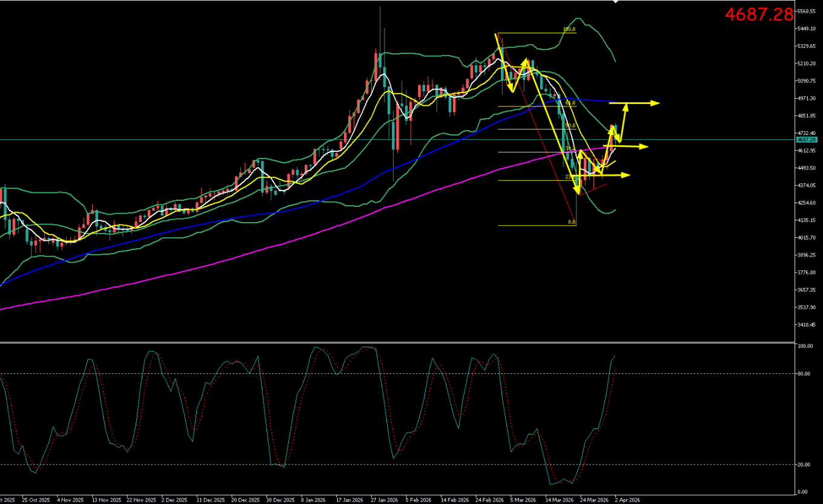Select the Fibonacci 100.0 level label
Image resolution: width=823 pixels, height=504 pixels.
click(569, 30)
